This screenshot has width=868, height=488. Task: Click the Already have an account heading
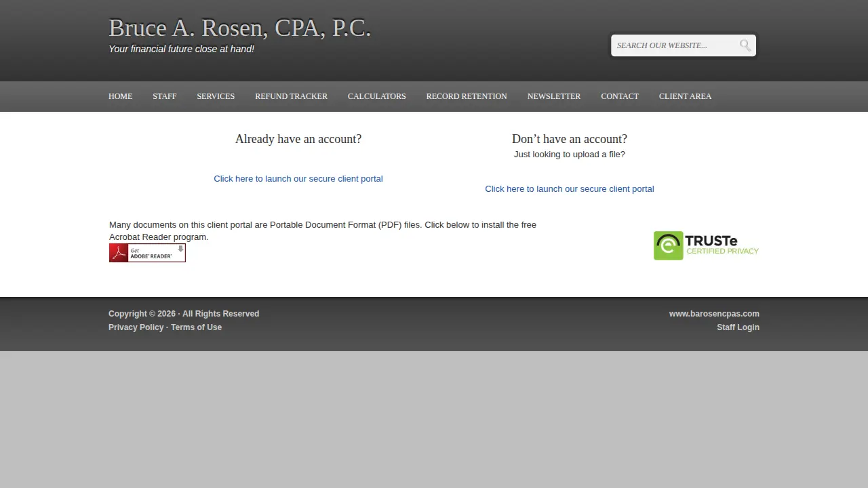tap(298, 139)
